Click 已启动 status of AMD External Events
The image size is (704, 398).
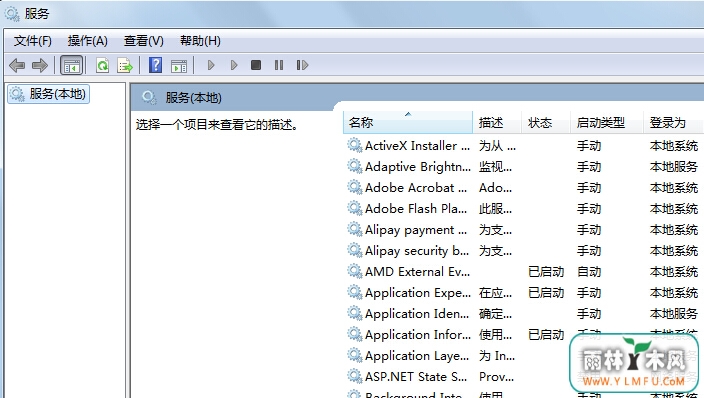point(546,271)
